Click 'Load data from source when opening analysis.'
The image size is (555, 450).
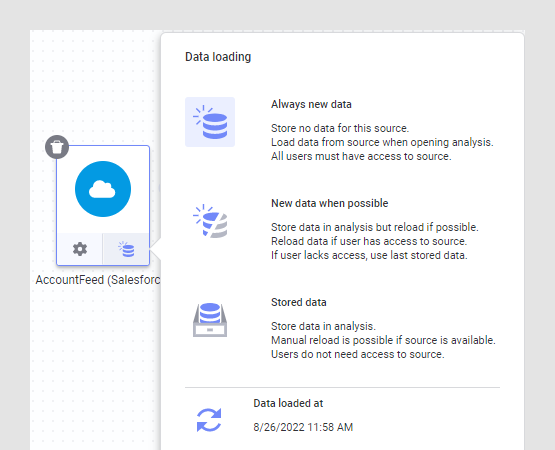click(382, 142)
